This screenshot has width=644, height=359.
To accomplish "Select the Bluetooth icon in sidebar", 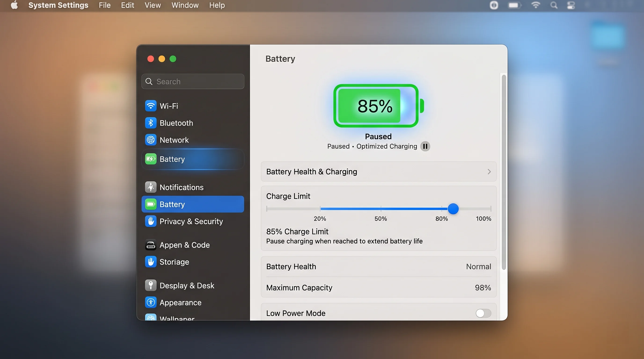I will (150, 123).
